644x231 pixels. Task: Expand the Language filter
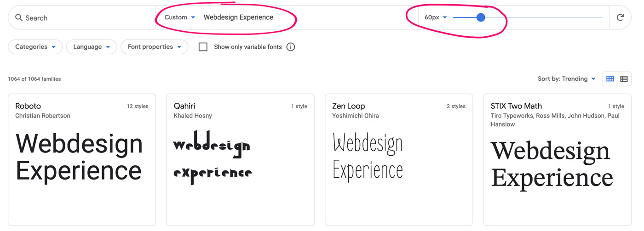92,47
